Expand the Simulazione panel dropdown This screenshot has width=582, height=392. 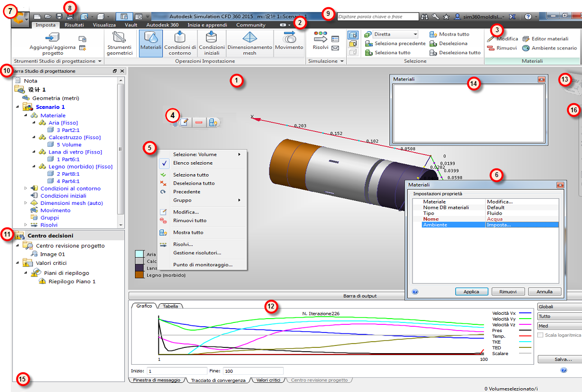326,61
